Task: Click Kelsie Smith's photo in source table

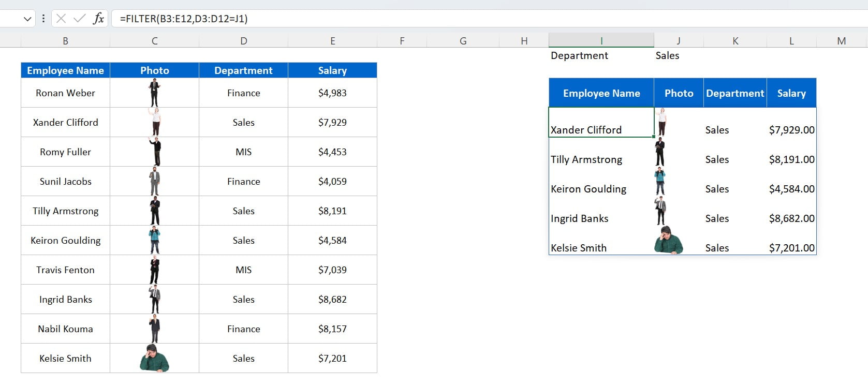Action: tap(154, 358)
